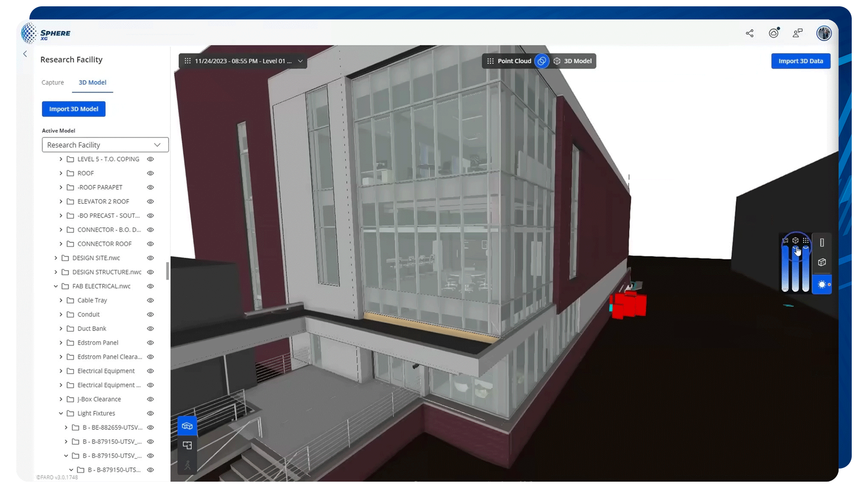Expand the -ROOF PARAPET folder

[x=61, y=188]
